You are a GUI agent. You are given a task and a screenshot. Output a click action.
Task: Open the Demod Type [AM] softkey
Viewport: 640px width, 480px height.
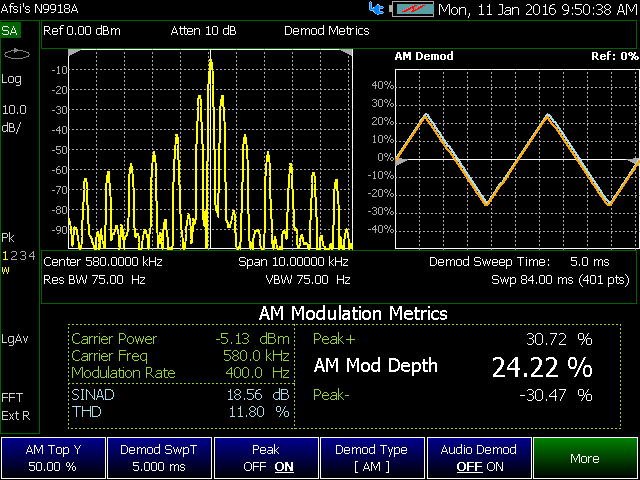coord(373,458)
